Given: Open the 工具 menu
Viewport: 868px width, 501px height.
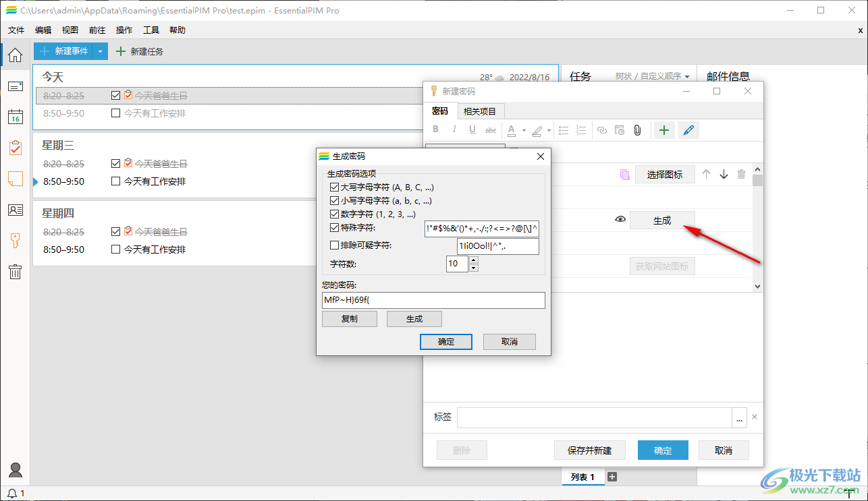Looking at the screenshot, I should tap(151, 30).
